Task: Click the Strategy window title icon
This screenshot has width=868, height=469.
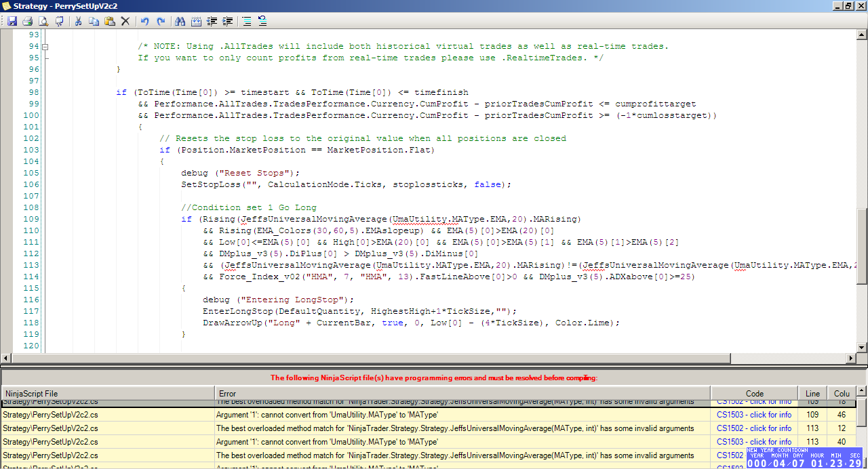Action: (6, 5)
